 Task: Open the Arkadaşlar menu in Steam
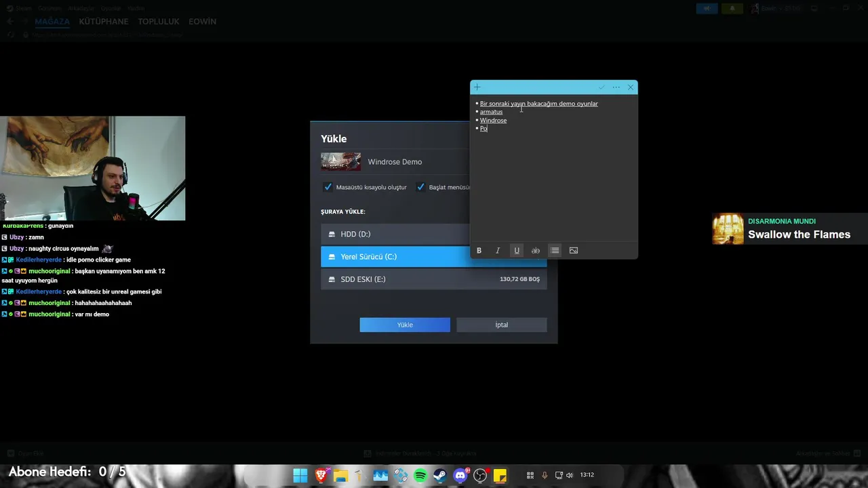81,8
